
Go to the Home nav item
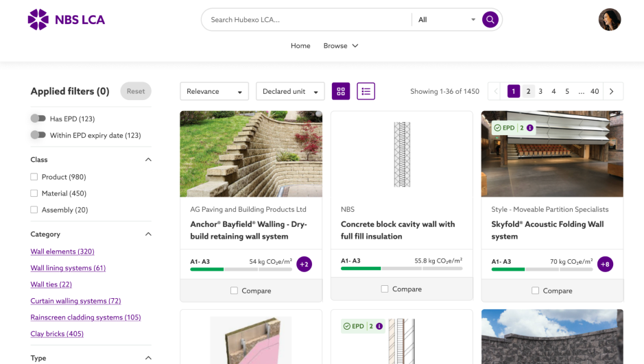pos(300,45)
